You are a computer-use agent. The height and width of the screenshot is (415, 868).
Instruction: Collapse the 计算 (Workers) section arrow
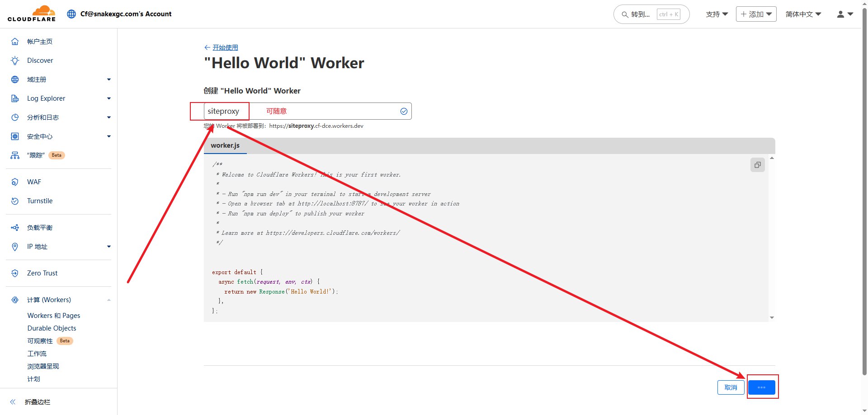(109, 300)
